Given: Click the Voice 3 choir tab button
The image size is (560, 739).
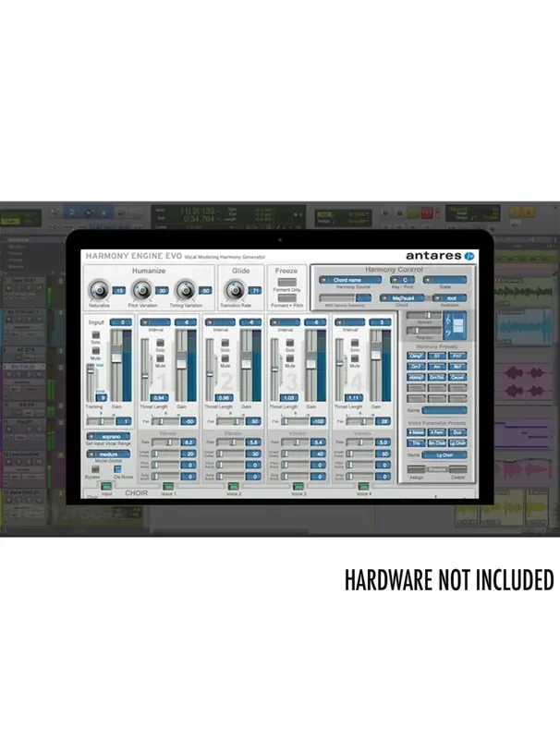Looking at the screenshot, I should (298, 486).
